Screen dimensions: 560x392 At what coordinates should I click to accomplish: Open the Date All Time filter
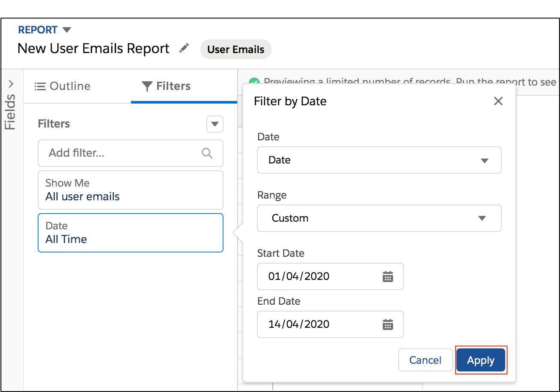131,233
